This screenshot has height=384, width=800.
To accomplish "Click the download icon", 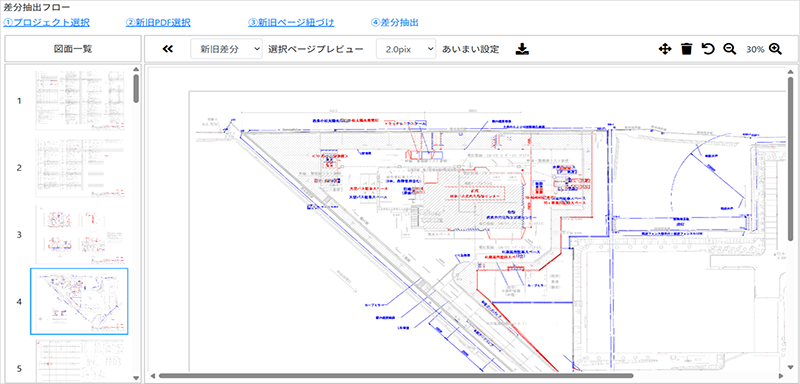I will (522, 49).
